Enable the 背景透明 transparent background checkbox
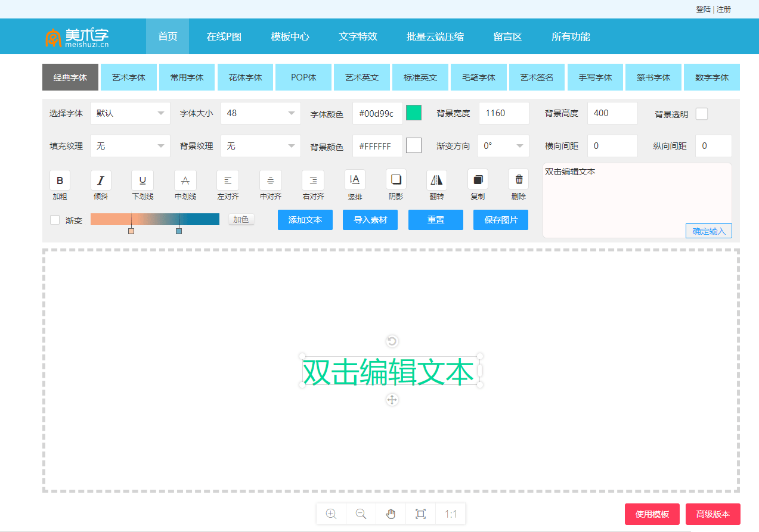The width and height of the screenshot is (759, 532). [x=702, y=113]
